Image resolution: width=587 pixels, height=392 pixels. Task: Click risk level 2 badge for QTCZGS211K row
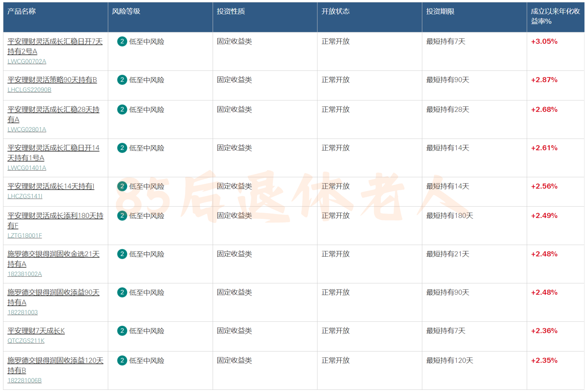[122, 331]
